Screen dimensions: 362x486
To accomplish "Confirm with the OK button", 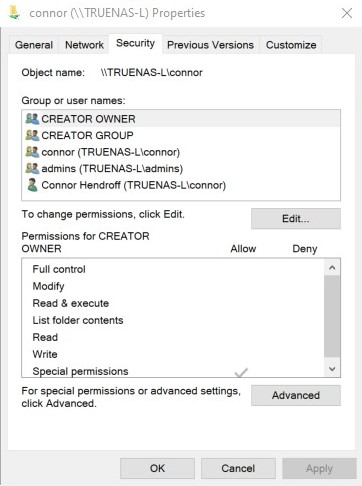I will (x=157, y=468).
